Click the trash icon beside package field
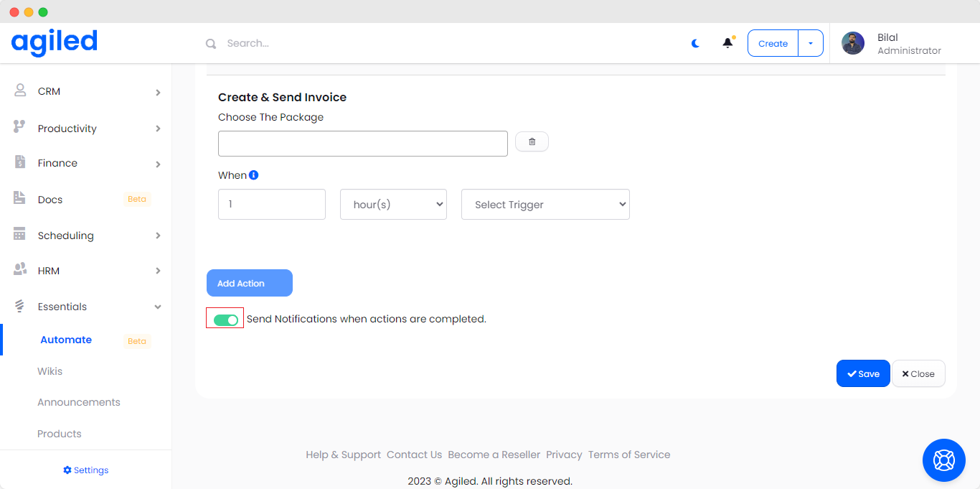This screenshot has height=489, width=980. tap(532, 142)
